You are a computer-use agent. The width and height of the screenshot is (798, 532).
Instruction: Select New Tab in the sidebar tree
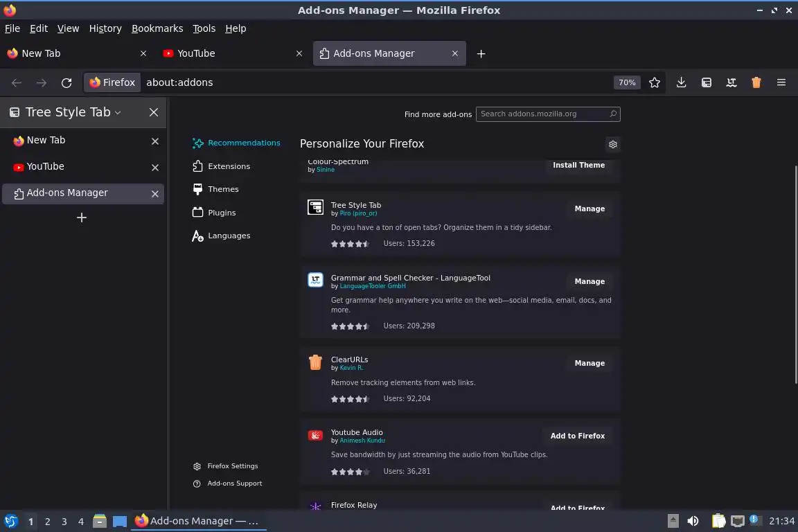click(83, 141)
